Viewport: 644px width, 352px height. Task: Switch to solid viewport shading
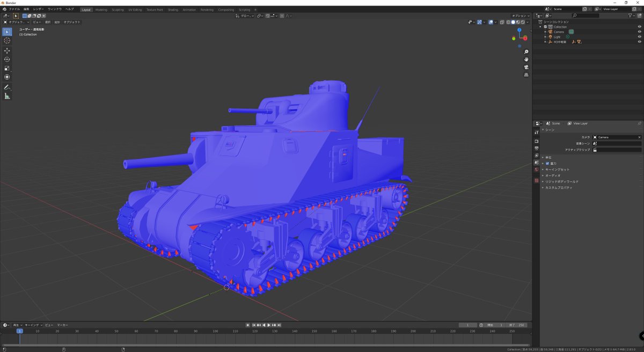513,22
